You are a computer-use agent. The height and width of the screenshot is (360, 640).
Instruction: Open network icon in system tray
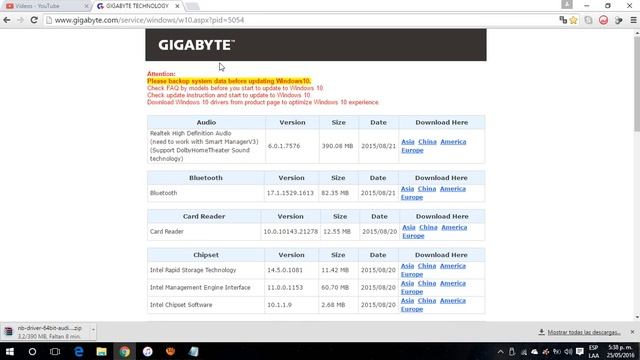point(523,352)
